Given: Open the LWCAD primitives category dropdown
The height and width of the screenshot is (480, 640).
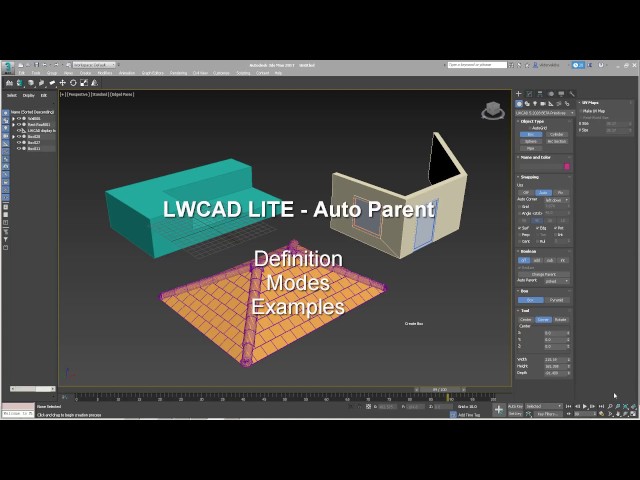Looking at the screenshot, I should [545, 113].
